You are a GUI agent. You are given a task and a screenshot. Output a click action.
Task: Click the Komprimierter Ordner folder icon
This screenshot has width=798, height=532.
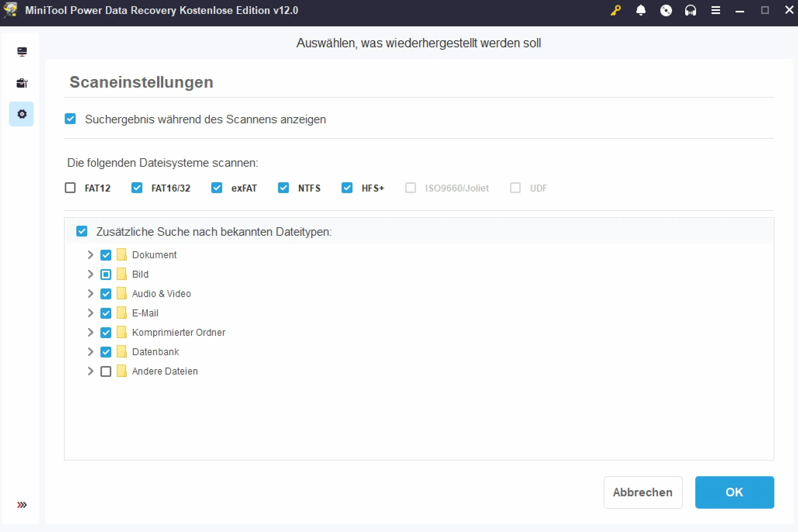coord(122,332)
